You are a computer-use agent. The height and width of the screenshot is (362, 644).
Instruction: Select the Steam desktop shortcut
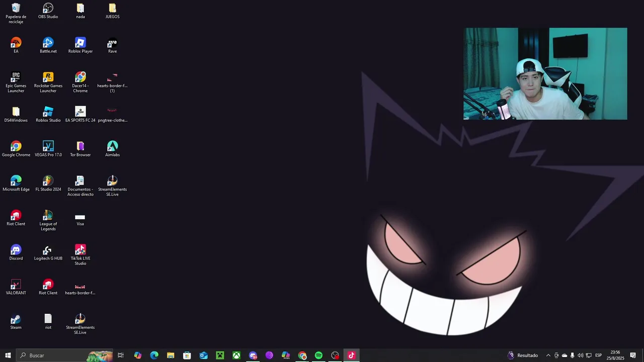16,322
